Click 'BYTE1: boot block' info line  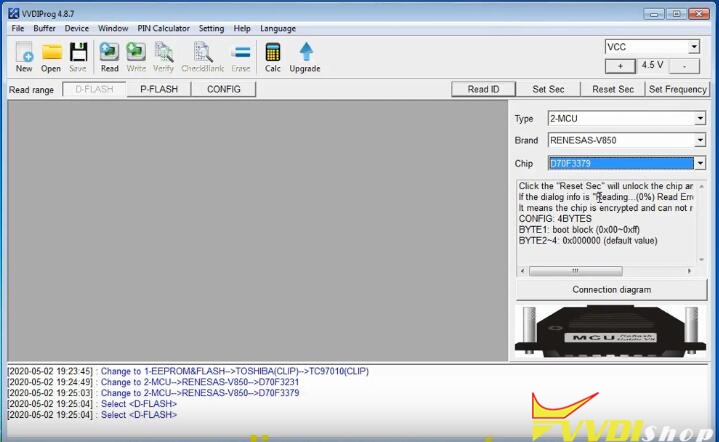(579, 230)
